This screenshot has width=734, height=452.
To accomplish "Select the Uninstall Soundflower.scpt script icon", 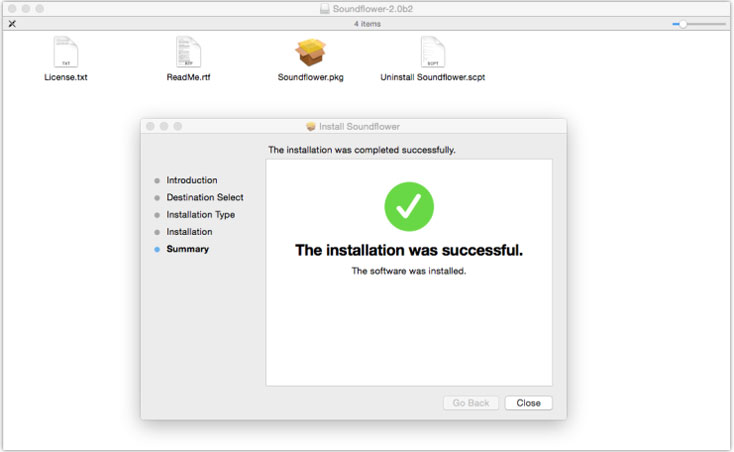I will click(x=433, y=52).
